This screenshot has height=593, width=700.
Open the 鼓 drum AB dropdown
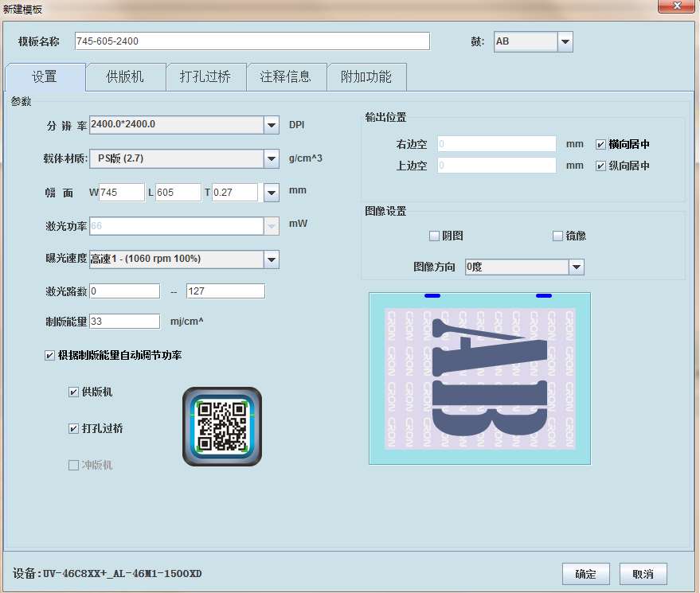tap(565, 41)
